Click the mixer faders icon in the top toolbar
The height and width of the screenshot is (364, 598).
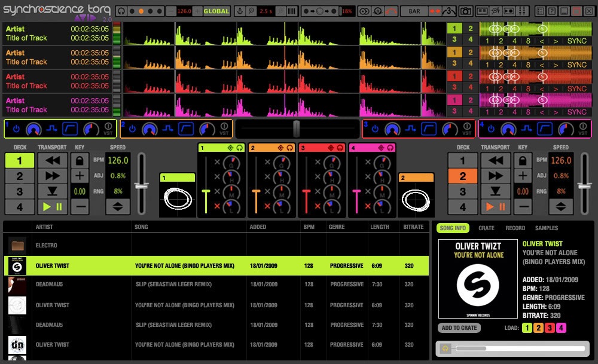(523, 11)
